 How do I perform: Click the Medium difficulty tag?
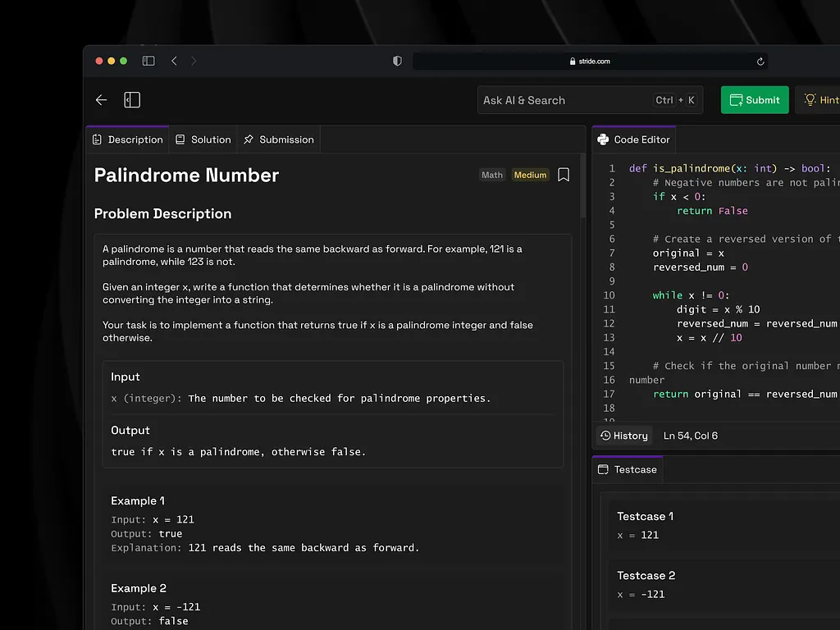[531, 176]
